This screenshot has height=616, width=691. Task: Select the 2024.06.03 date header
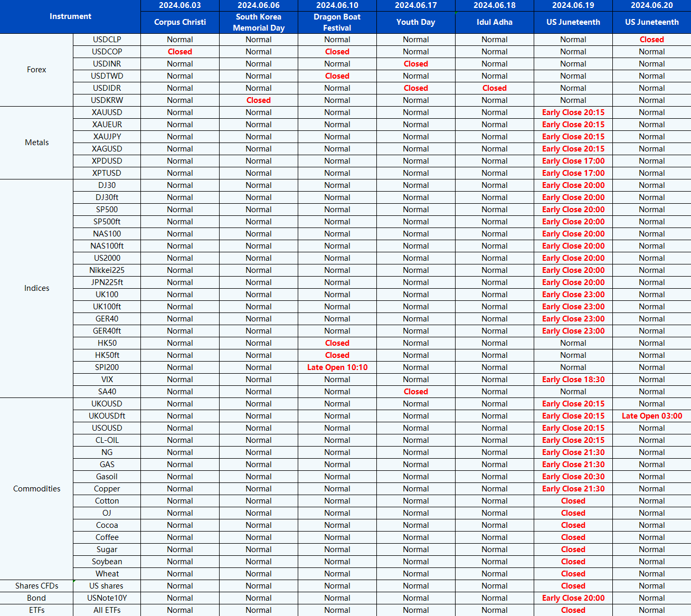(179, 5)
